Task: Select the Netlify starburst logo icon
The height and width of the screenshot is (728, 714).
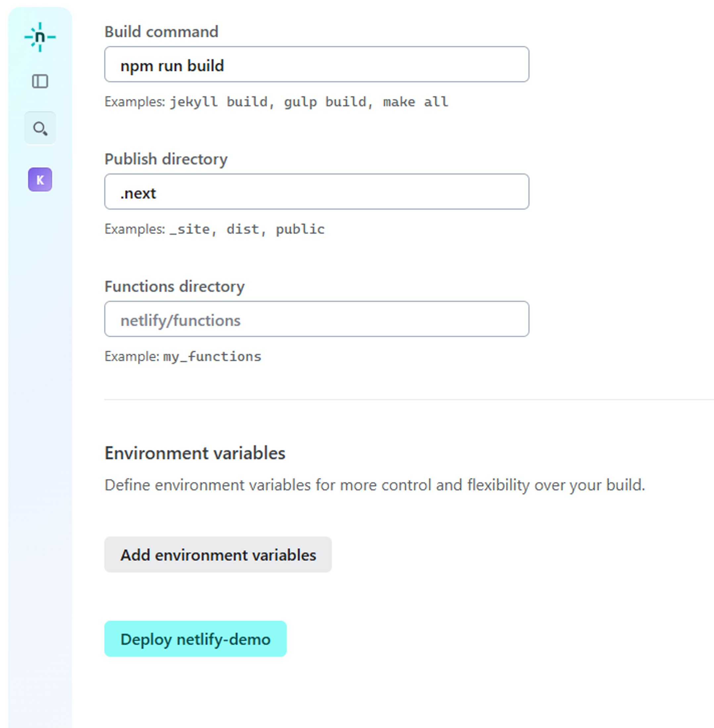Action: (40, 36)
